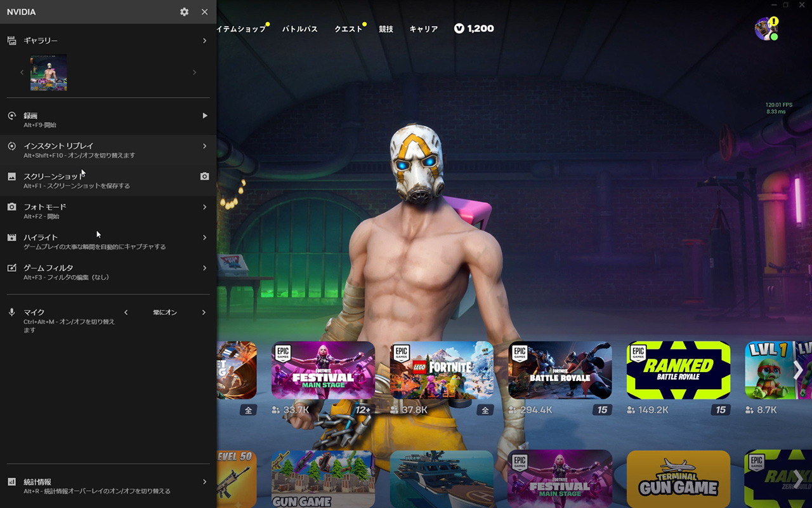The height and width of the screenshot is (508, 812).
Task: Switch microphone mode with right arrow
Action: coord(204,312)
